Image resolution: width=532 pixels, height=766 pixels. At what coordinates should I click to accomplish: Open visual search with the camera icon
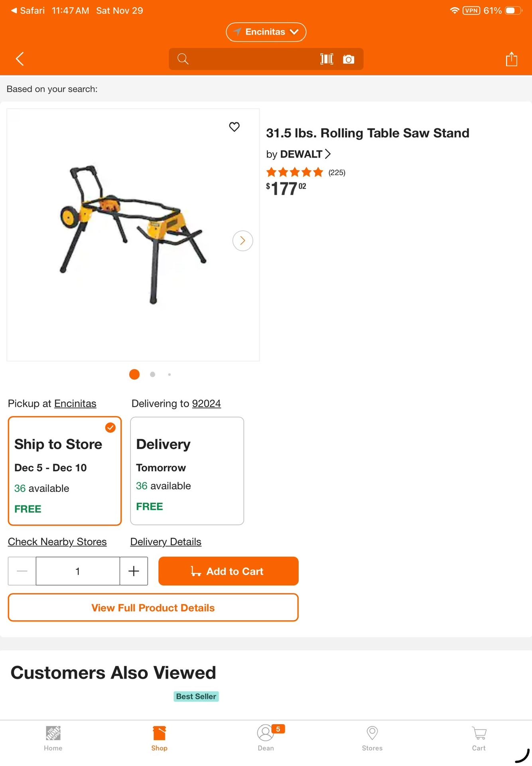coord(348,59)
